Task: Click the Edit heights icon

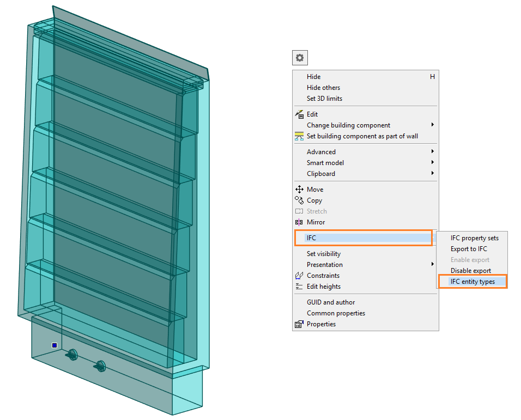Action: point(299,287)
